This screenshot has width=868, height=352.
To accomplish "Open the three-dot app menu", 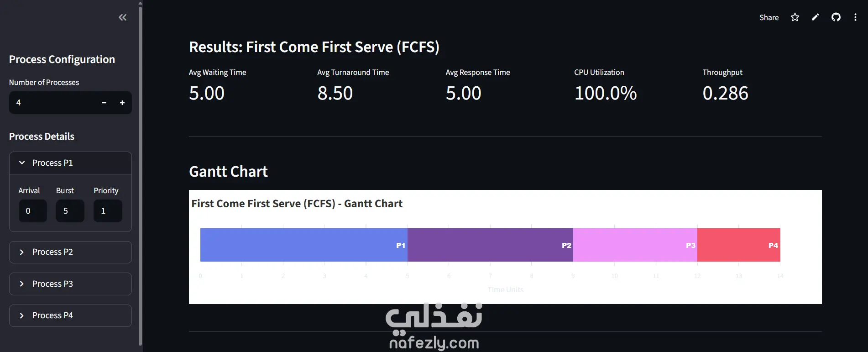I will (x=855, y=17).
